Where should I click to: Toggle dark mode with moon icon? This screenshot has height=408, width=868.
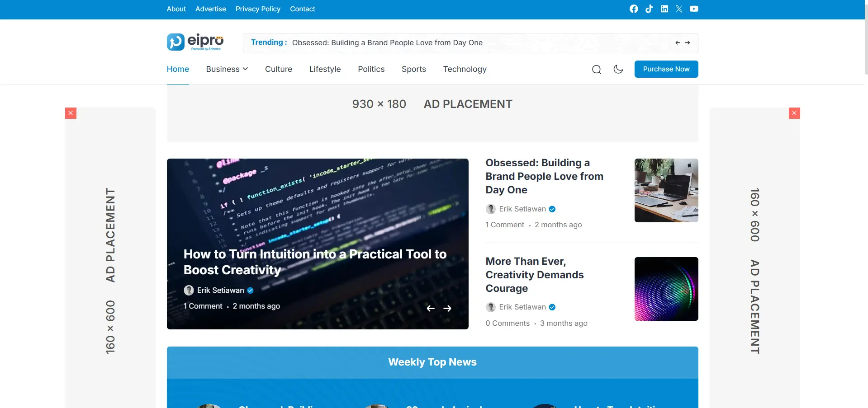[618, 69]
